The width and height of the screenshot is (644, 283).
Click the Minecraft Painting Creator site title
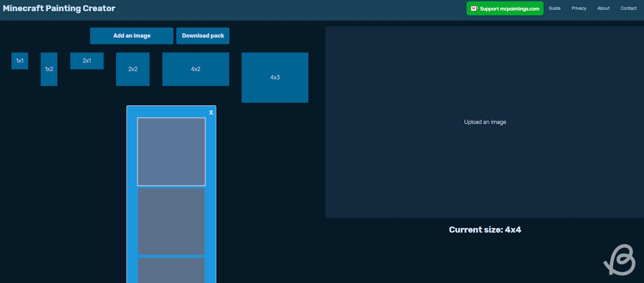[x=59, y=8]
